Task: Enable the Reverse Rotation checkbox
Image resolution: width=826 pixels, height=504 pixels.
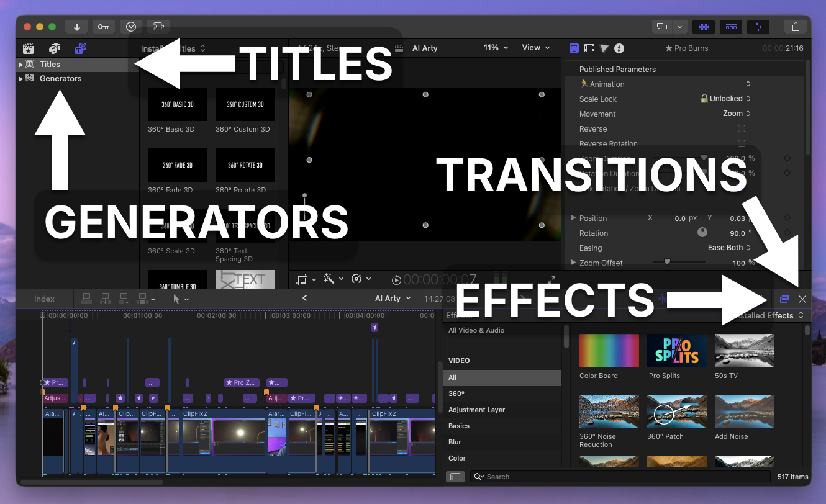Action: click(741, 143)
